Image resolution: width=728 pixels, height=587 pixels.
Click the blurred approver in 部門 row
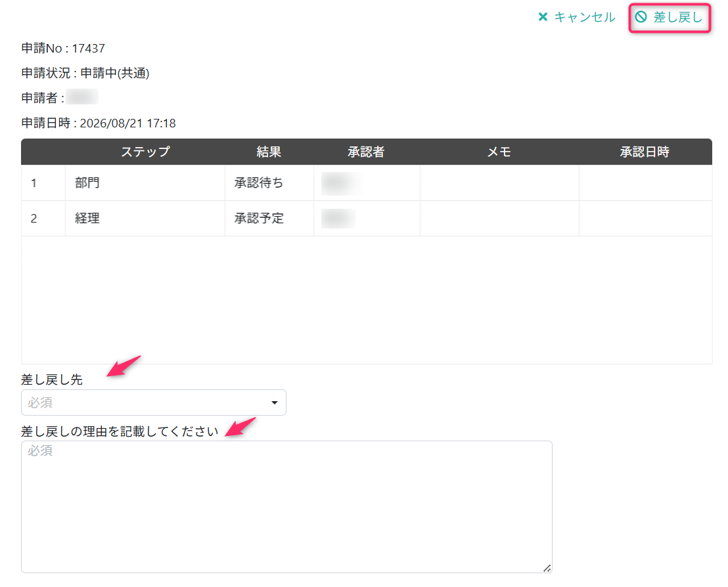click(x=340, y=183)
